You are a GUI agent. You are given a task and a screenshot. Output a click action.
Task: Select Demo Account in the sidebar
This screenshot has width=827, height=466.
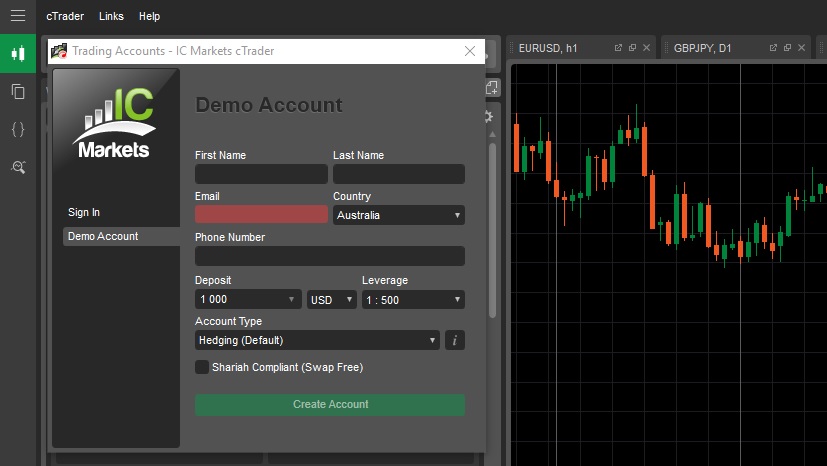[121, 237]
